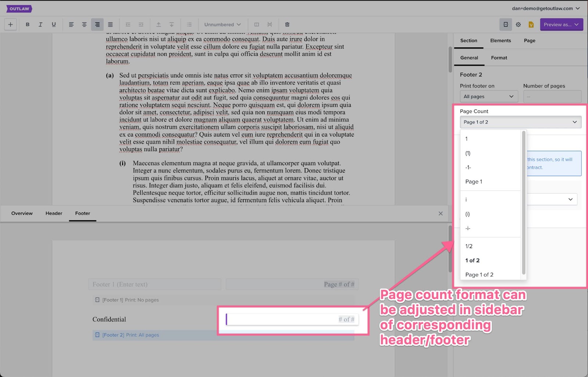The height and width of the screenshot is (377, 588).
Task: Click the header/footer page layout icon
Action: (x=506, y=25)
